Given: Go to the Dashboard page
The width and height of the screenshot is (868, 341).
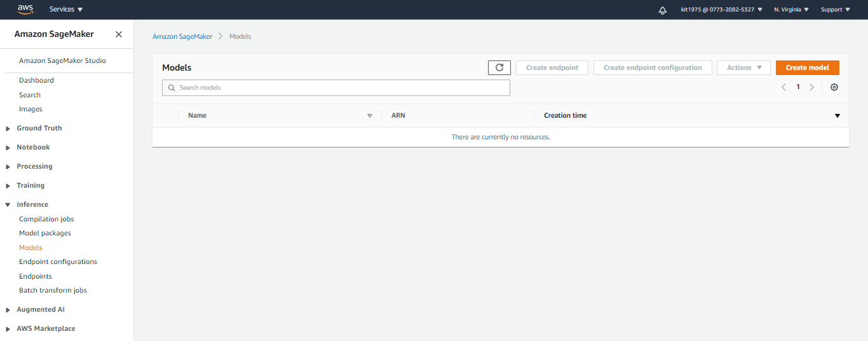Looking at the screenshot, I should (36, 80).
